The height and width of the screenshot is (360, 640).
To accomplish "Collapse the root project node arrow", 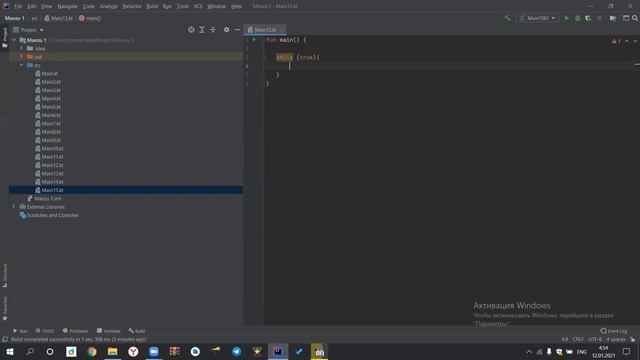I will pyautogui.click(x=14, y=40).
